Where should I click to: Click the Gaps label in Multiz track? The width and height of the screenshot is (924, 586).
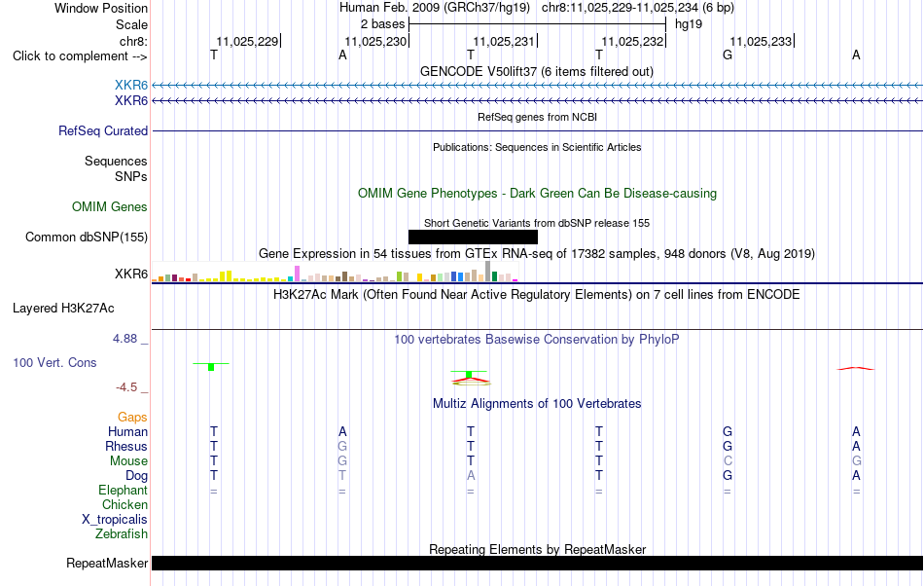132,418
